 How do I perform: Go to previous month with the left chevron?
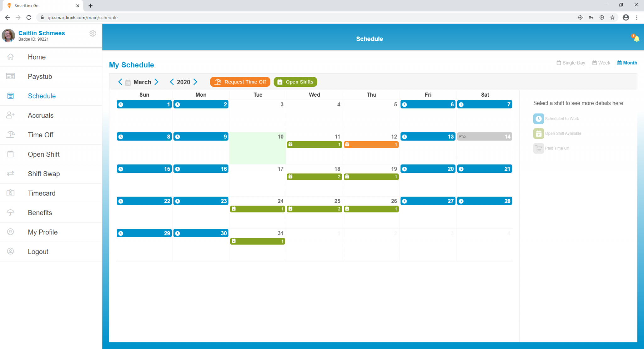[x=120, y=82]
